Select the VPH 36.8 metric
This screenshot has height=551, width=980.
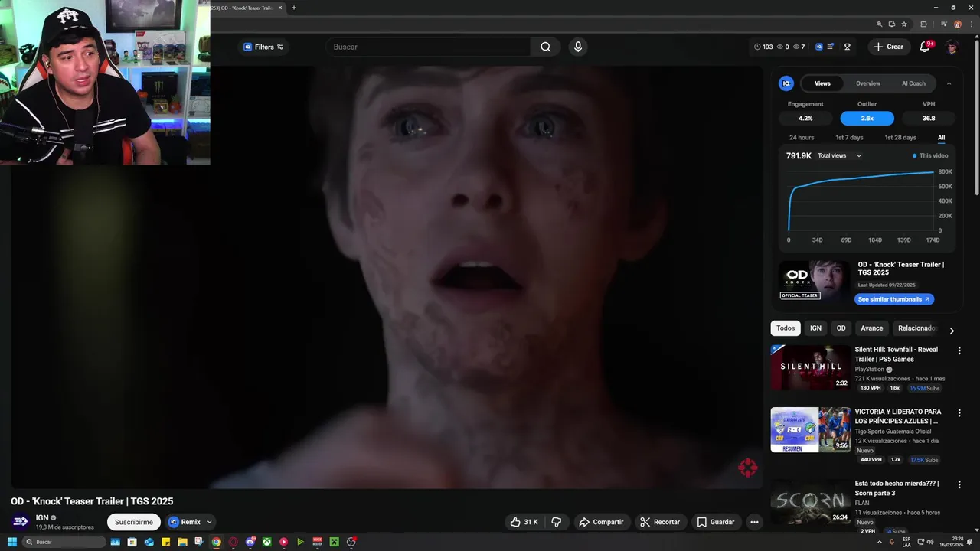929,119
